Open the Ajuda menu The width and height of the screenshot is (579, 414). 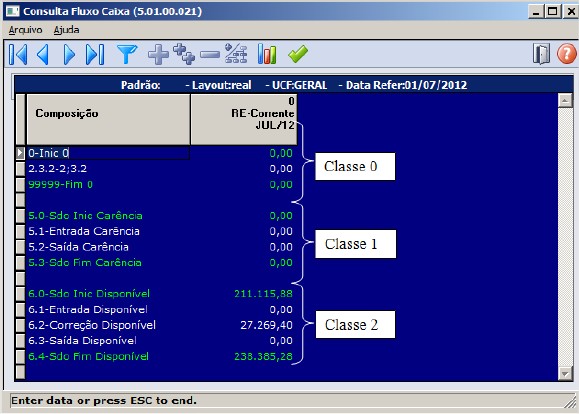pos(66,30)
